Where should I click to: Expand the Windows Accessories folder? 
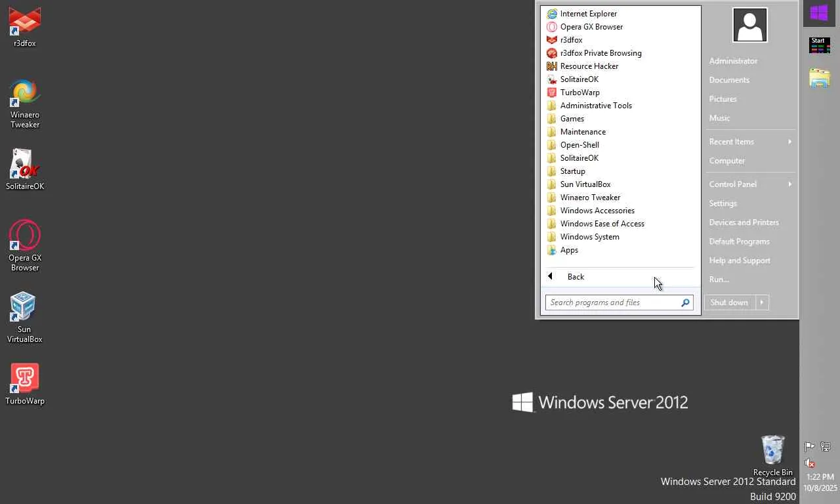pyautogui.click(x=620, y=211)
